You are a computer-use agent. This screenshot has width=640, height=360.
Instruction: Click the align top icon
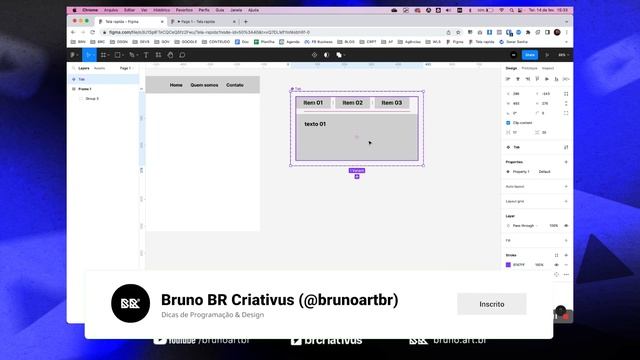pyautogui.click(x=537, y=79)
